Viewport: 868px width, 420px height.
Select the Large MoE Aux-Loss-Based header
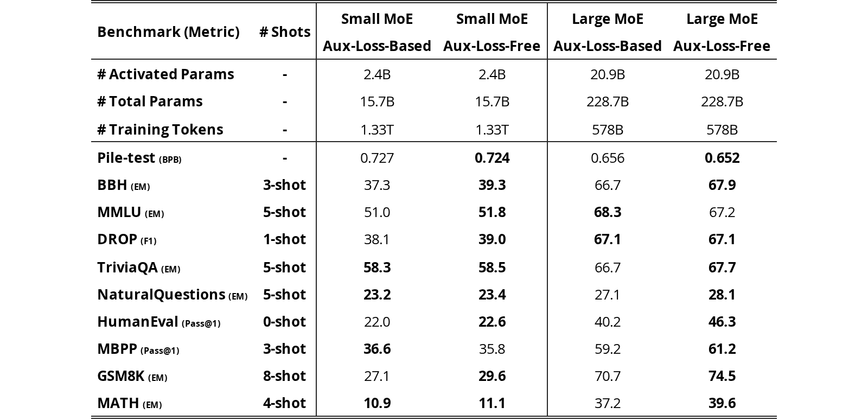[x=608, y=32]
